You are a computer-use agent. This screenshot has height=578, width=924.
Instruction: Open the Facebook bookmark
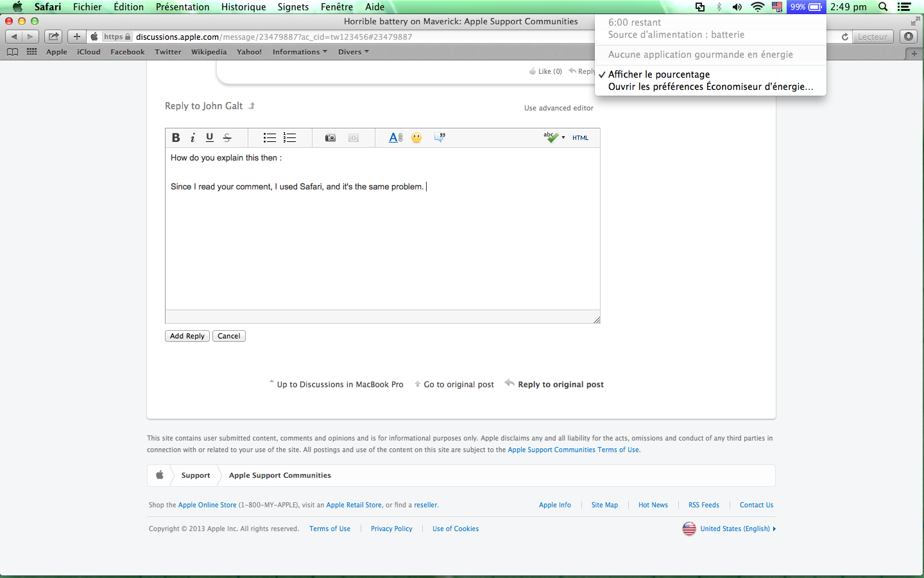tap(128, 52)
